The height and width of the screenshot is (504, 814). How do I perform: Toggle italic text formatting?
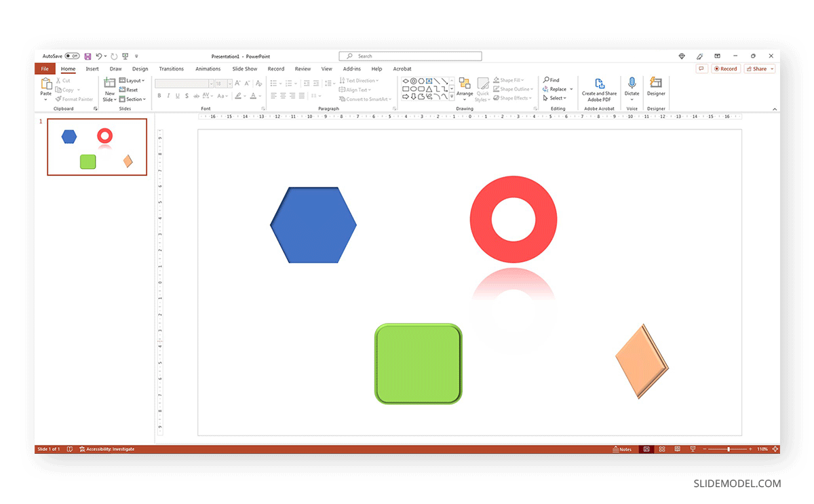coord(168,96)
